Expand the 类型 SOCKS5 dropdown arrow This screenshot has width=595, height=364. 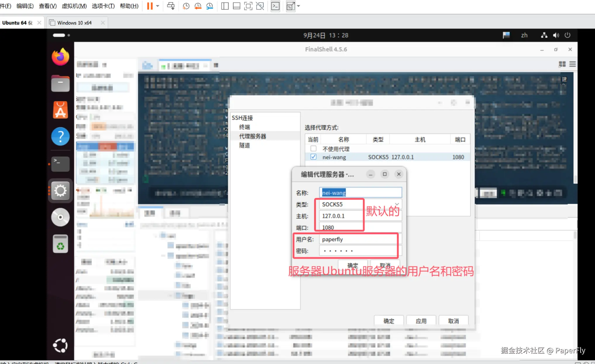click(397, 204)
